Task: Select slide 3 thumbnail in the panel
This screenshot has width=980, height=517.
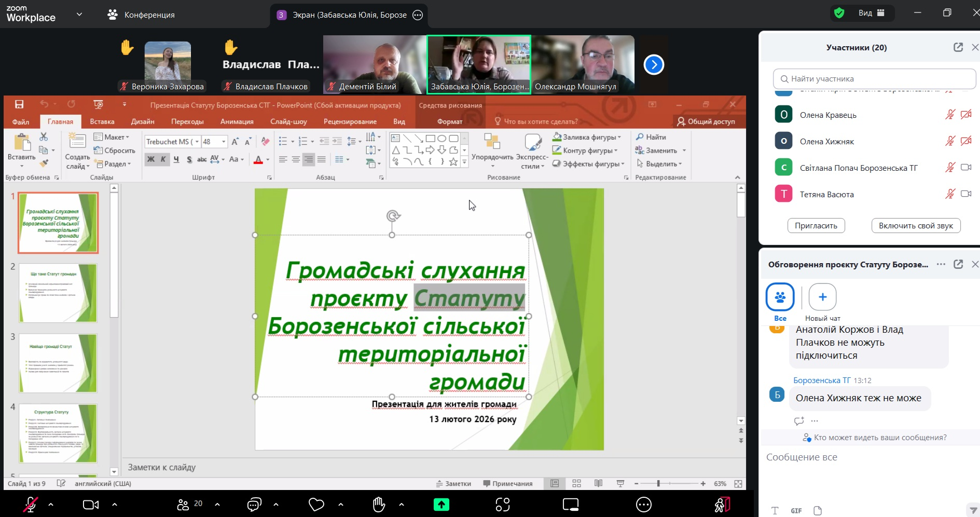Action: pyautogui.click(x=58, y=363)
